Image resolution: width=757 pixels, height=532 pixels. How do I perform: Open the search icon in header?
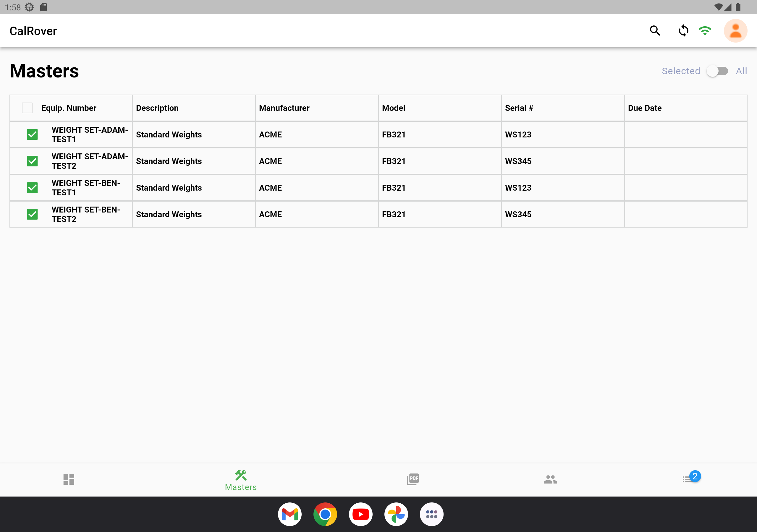coord(655,31)
